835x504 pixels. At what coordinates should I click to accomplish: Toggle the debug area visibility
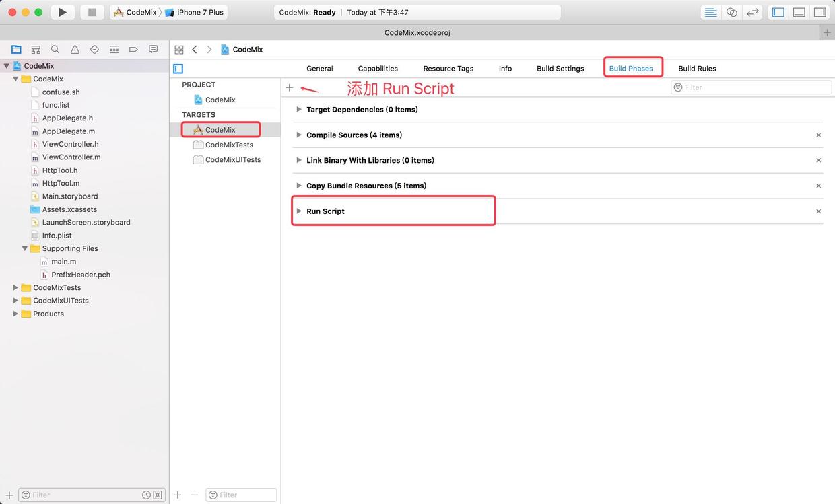[x=799, y=12]
